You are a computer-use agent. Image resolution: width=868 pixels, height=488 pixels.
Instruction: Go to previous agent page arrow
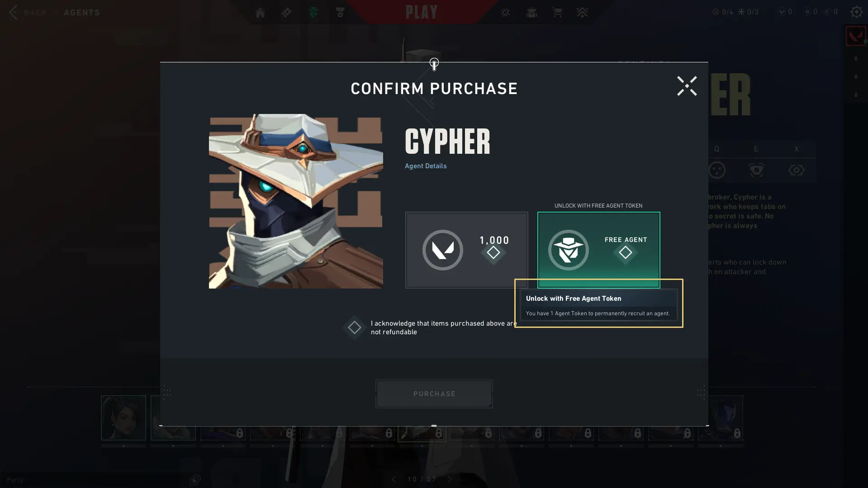click(394, 479)
